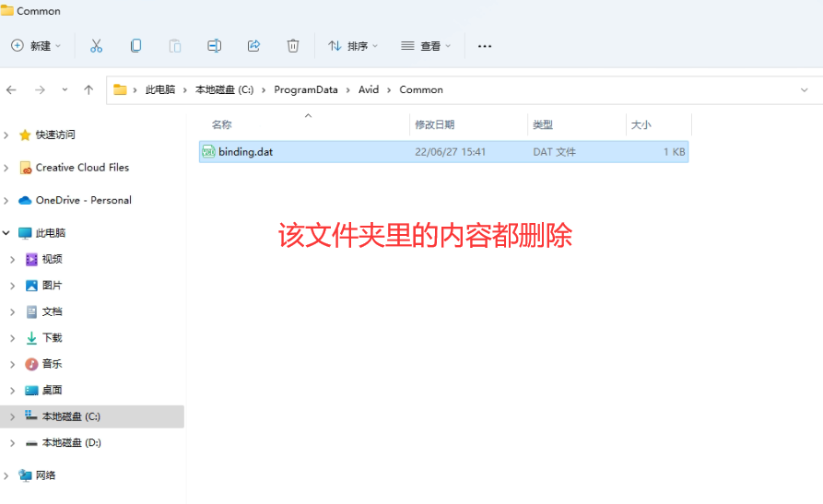This screenshot has height=504, width=823.
Task: Click the Copy icon in toolbar
Action: (x=135, y=46)
